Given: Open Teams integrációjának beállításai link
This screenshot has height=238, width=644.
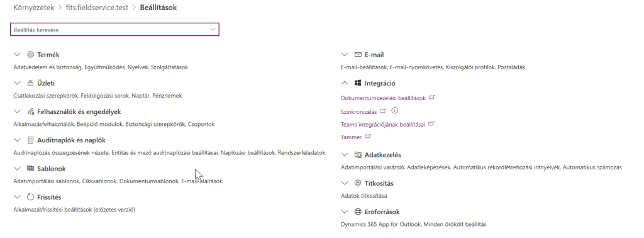Looking at the screenshot, I should pos(383,125).
